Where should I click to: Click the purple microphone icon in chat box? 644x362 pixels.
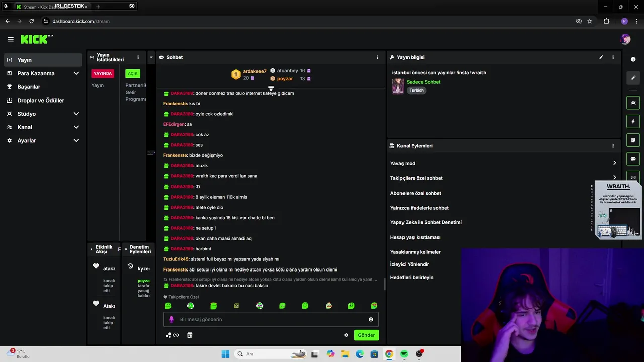click(x=171, y=319)
